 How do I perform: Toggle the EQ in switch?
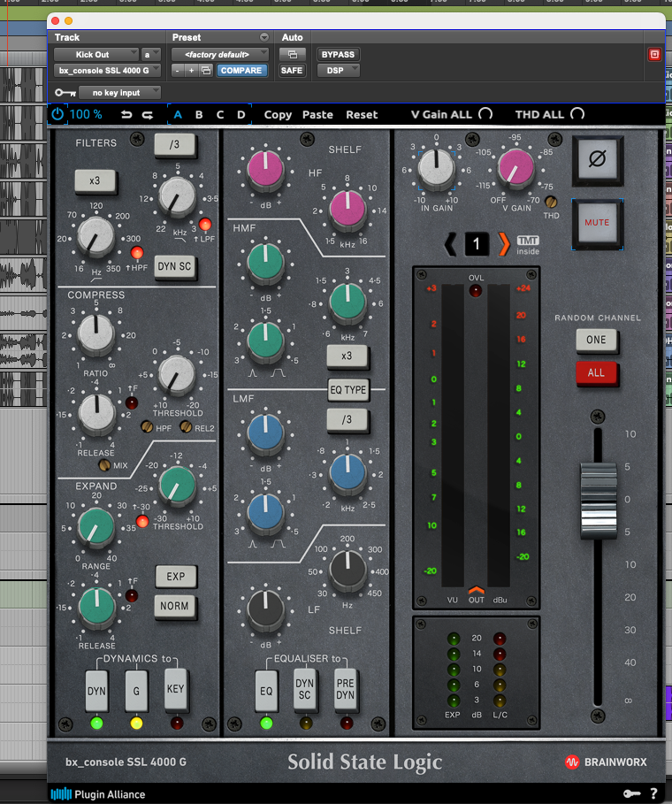coord(266,691)
